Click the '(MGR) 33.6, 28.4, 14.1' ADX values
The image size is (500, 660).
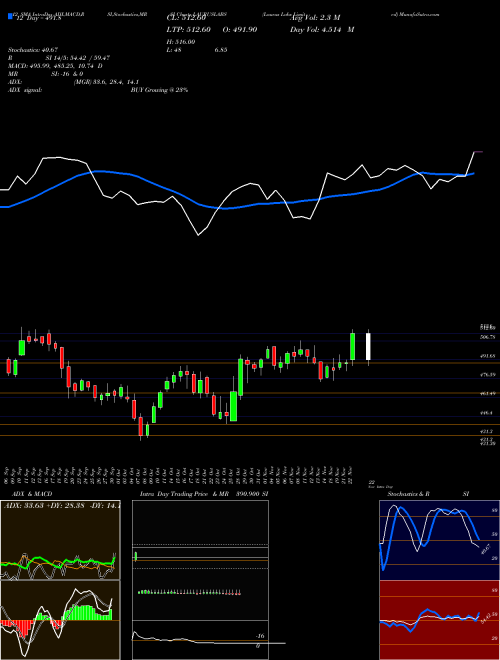tap(106, 82)
